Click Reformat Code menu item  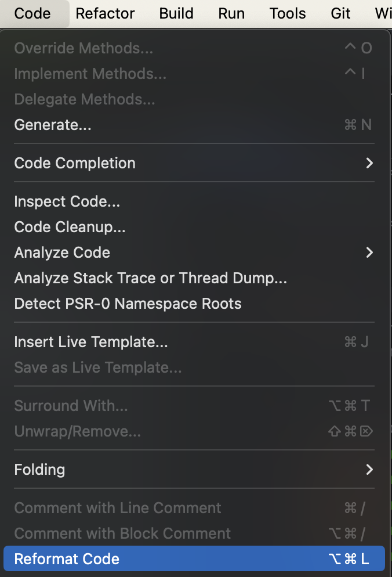[67, 559]
